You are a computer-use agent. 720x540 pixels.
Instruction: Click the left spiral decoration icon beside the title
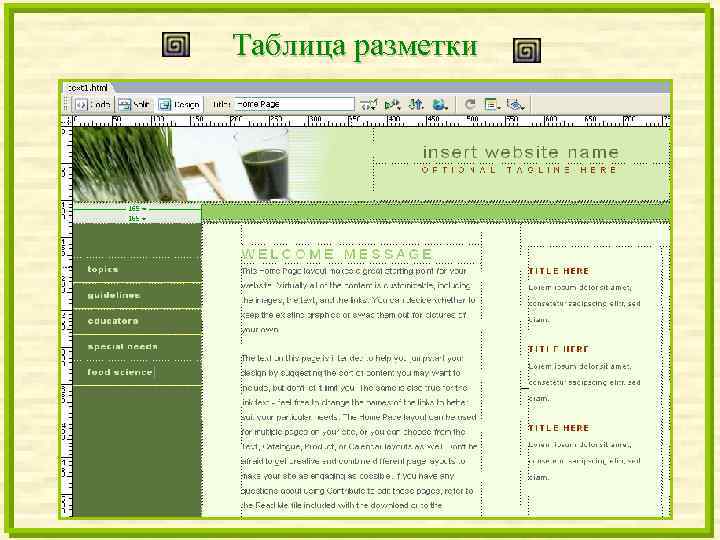point(176,45)
